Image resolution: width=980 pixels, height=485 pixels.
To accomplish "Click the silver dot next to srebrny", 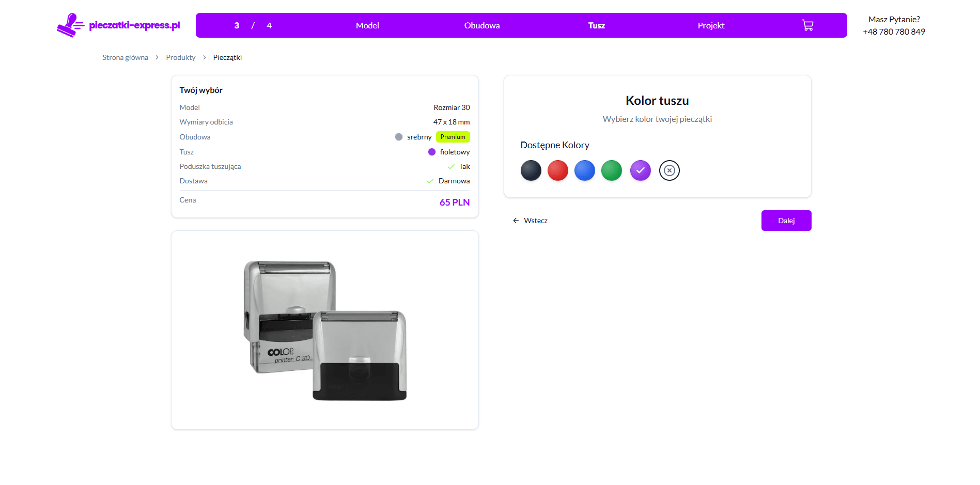I will (x=398, y=137).
